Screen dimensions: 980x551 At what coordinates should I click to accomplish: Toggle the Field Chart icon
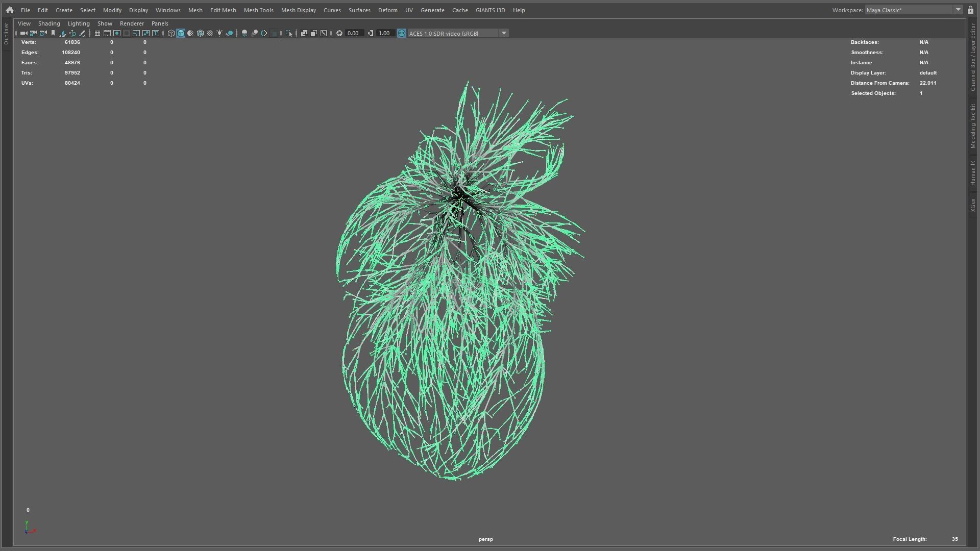[x=136, y=33]
